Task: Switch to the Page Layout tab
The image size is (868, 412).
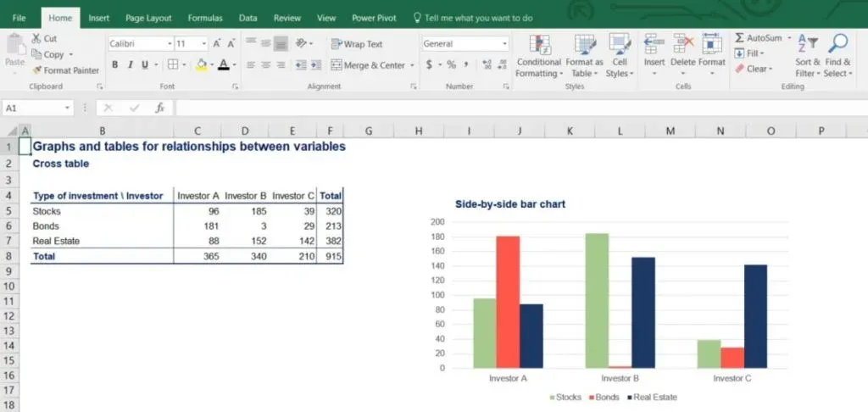Action: click(147, 18)
